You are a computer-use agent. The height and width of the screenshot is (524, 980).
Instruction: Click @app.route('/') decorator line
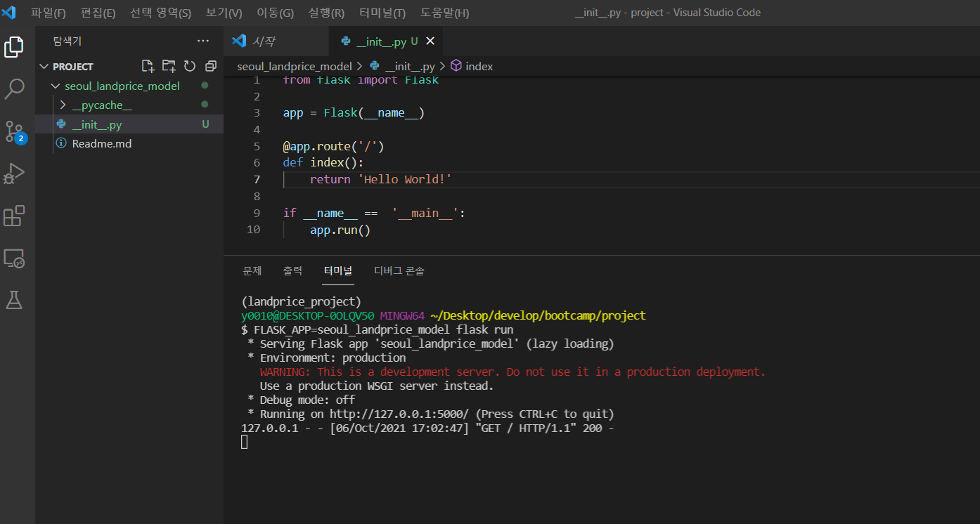tap(334, 146)
